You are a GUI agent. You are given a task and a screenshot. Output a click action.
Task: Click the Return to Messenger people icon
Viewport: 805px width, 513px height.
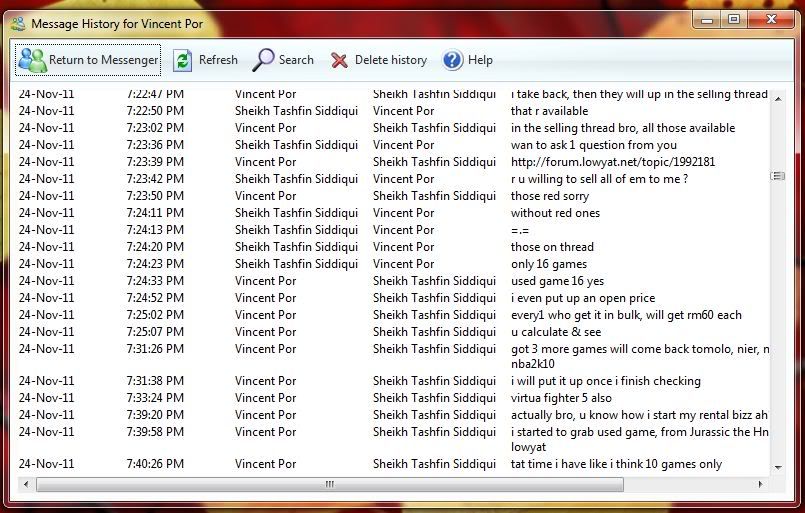pos(32,60)
